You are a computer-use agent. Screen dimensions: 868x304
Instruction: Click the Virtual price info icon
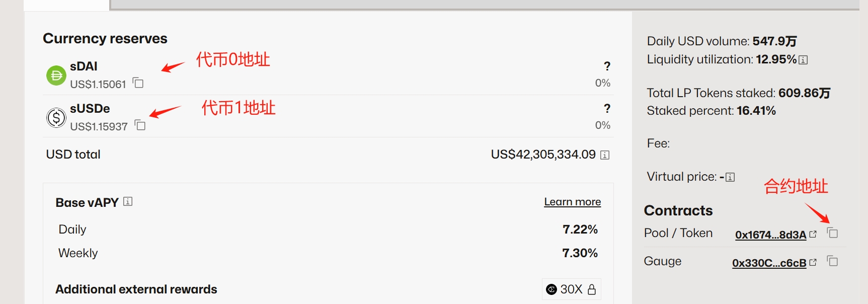(730, 177)
